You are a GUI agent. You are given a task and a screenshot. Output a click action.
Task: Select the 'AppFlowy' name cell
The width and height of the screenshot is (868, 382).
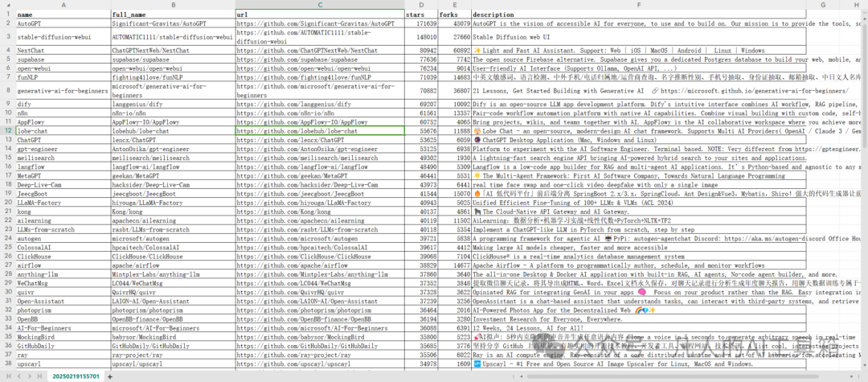tap(63, 121)
